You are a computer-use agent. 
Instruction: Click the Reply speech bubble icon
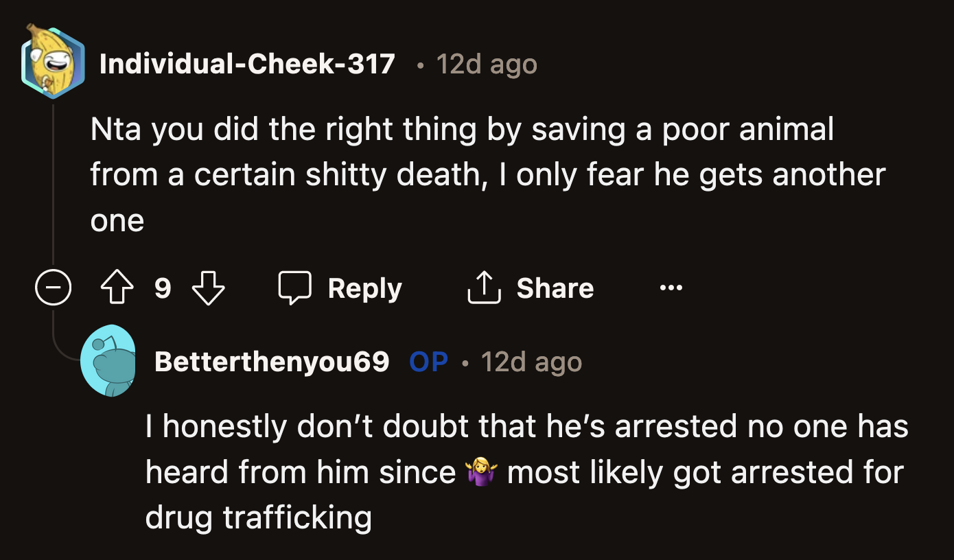tap(295, 288)
